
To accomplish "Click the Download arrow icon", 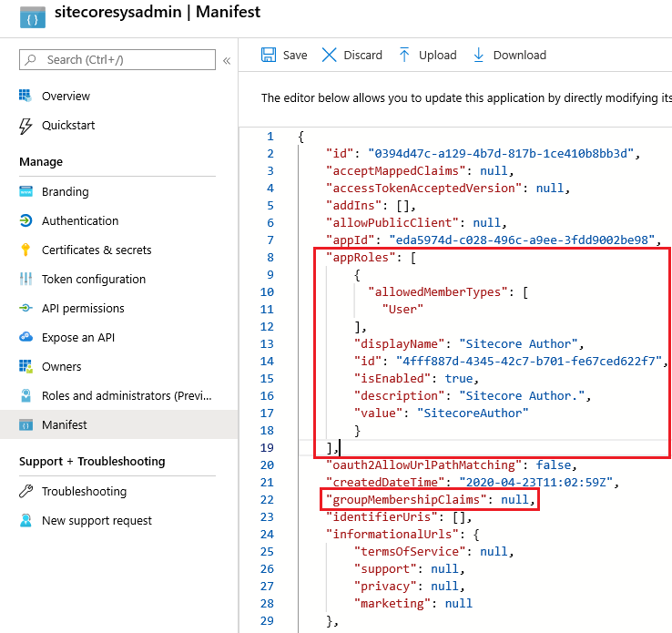I will pyautogui.click(x=479, y=55).
